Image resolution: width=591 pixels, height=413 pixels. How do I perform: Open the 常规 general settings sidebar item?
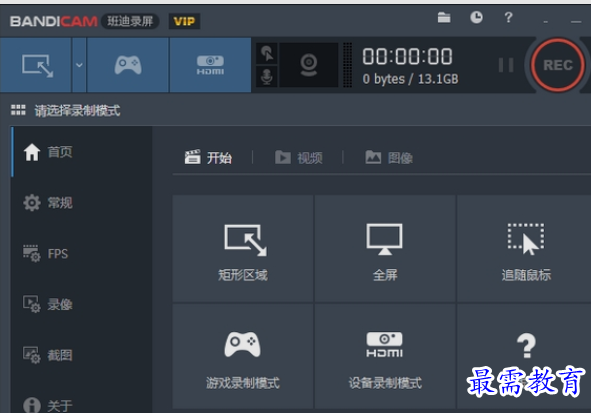(x=82, y=203)
